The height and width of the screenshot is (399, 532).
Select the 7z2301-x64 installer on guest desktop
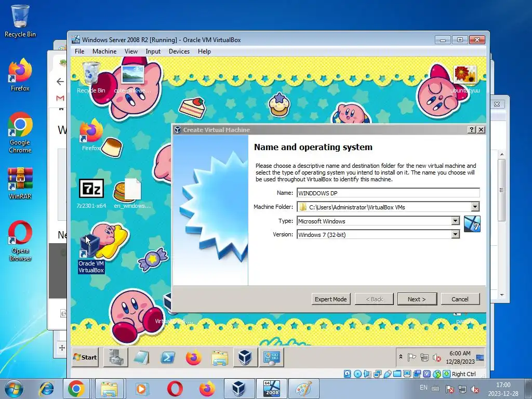click(x=91, y=194)
